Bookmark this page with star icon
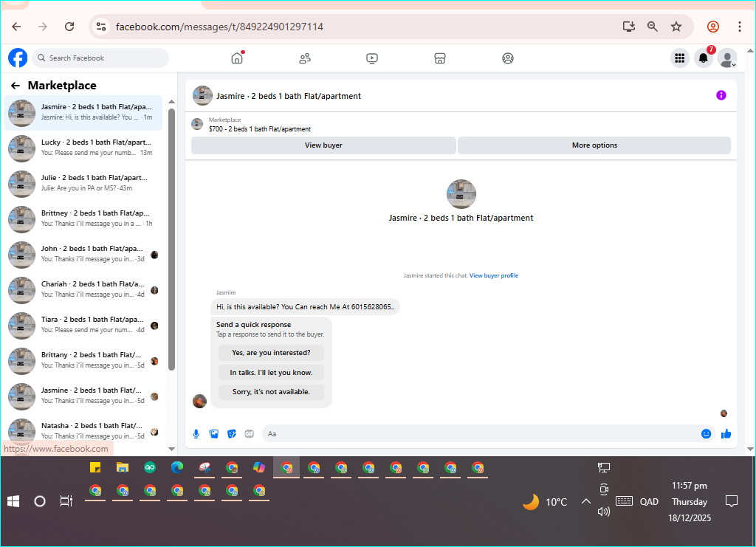 point(676,27)
